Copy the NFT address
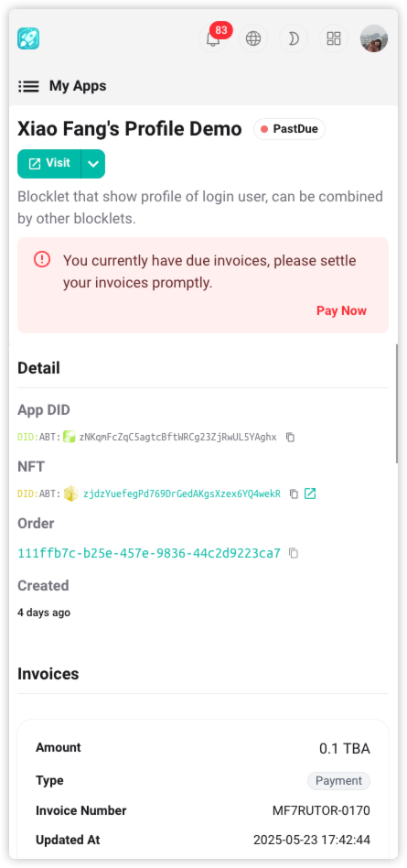The height and width of the screenshot is (868, 407). 295,494
